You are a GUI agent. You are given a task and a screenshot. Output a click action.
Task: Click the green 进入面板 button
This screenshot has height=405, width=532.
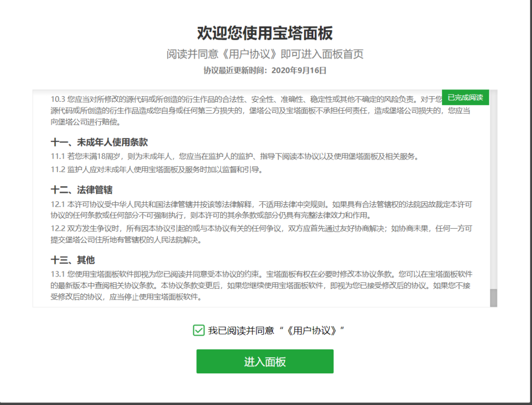pos(264,362)
